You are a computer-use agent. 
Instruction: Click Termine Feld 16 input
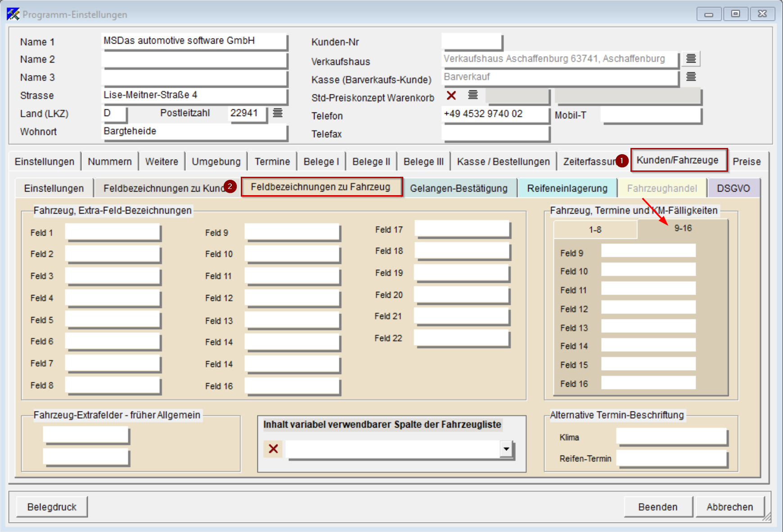tap(648, 382)
